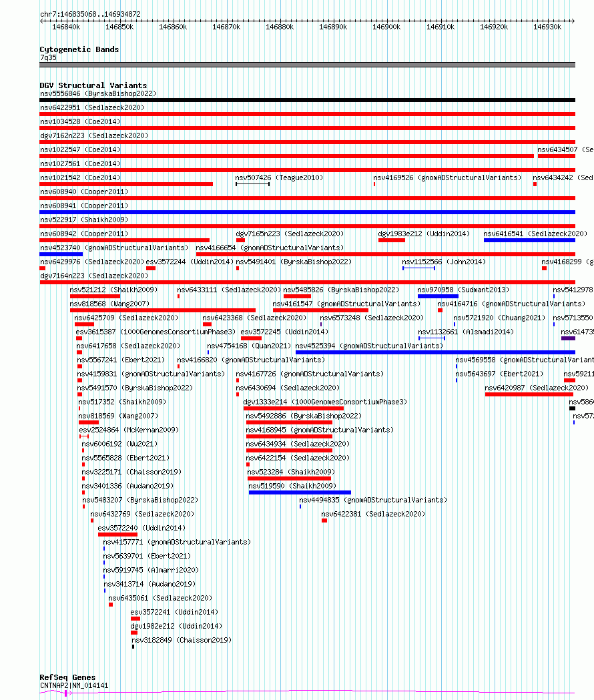Viewport: 594px width, 700px height.
Task: Click the 7q35 cytogenetic band label
Action: 48,57
